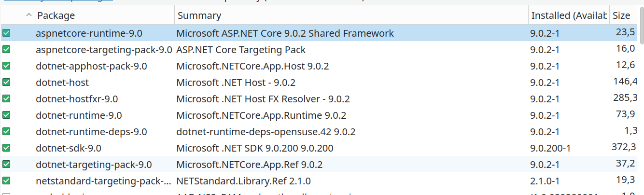The height and width of the screenshot is (195, 644).
Task: Toggle the dotnet-host package checkbox
Action: (x=6, y=83)
